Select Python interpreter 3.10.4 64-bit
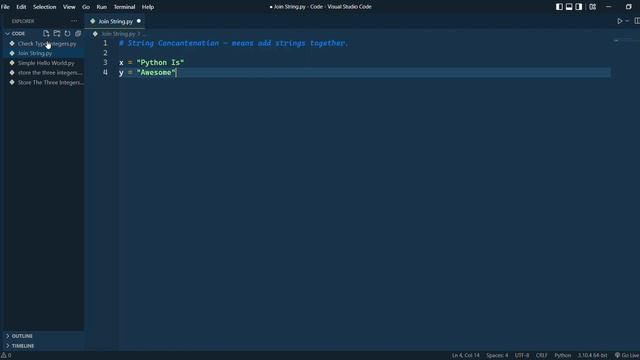The height and width of the screenshot is (360, 640). click(x=592, y=356)
